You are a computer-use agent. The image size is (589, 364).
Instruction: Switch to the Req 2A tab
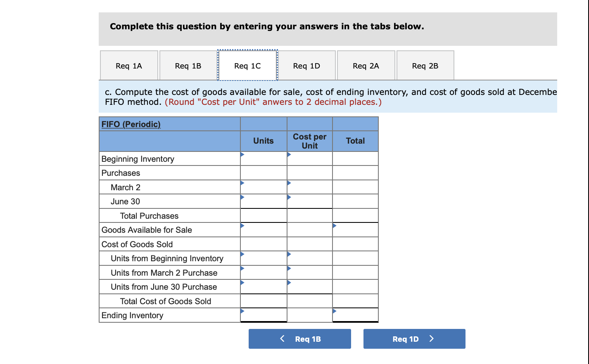pyautogui.click(x=366, y=65)
